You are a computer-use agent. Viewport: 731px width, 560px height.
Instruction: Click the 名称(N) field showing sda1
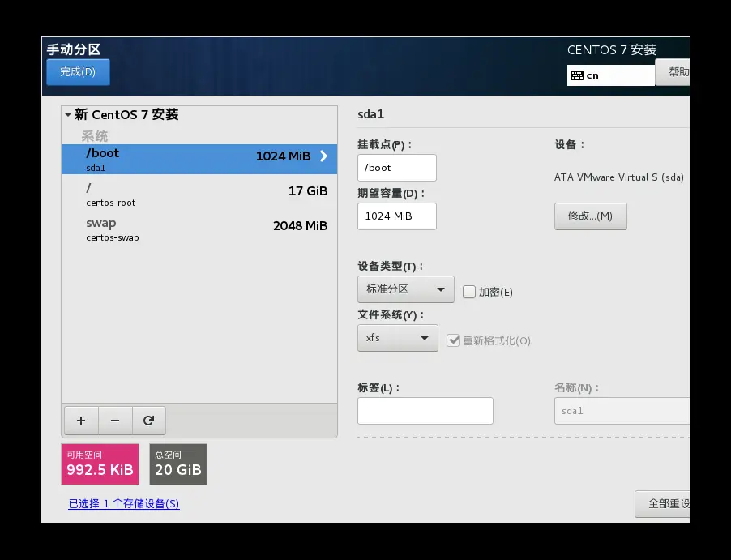pyautogui.click(x=622, y=411)
